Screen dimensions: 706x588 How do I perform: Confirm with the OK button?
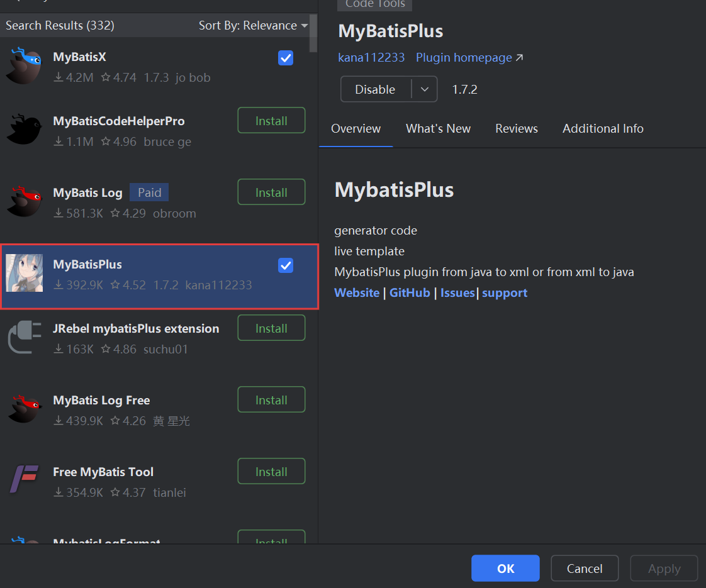505,569
